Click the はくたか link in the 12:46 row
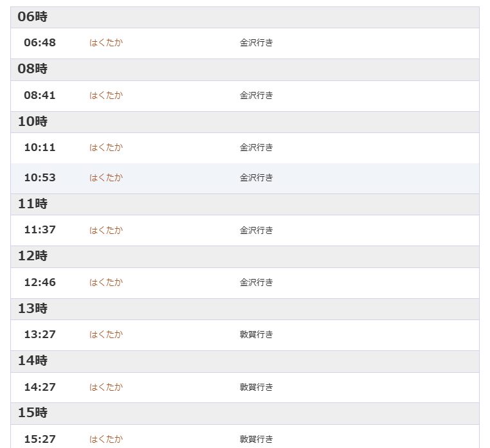The width and height of the screenshot is (490, 448). (105, 283)
